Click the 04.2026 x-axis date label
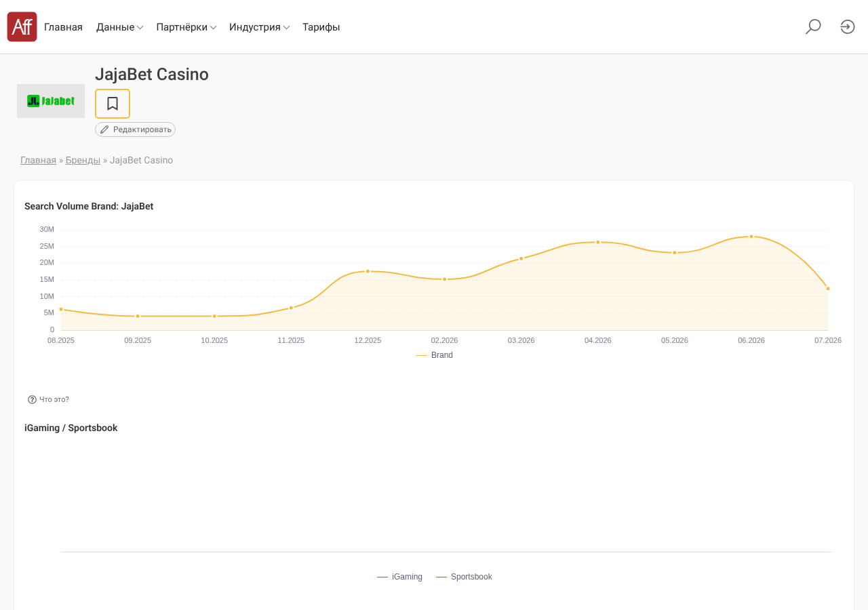Image resolution: width=868 pixels, height=610 pixels. 598,340
